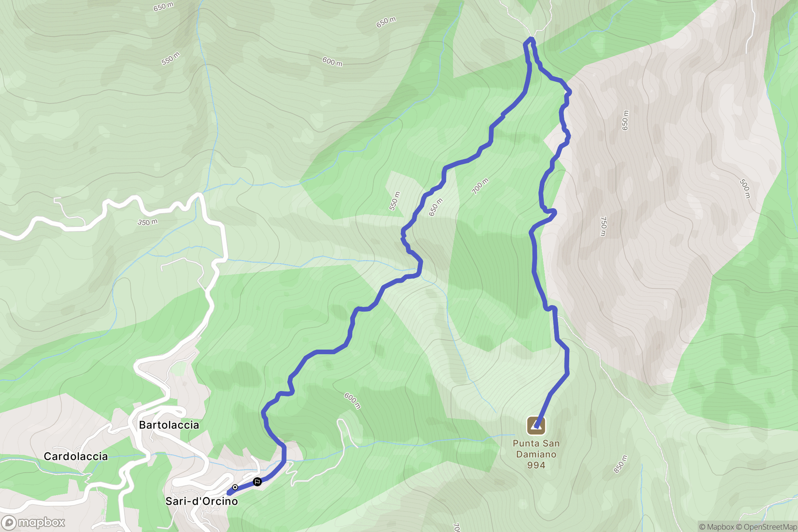Select the Punta San Damiano 994 text label
The width and height of the screenshot is (798, 532).
point(536,454)
